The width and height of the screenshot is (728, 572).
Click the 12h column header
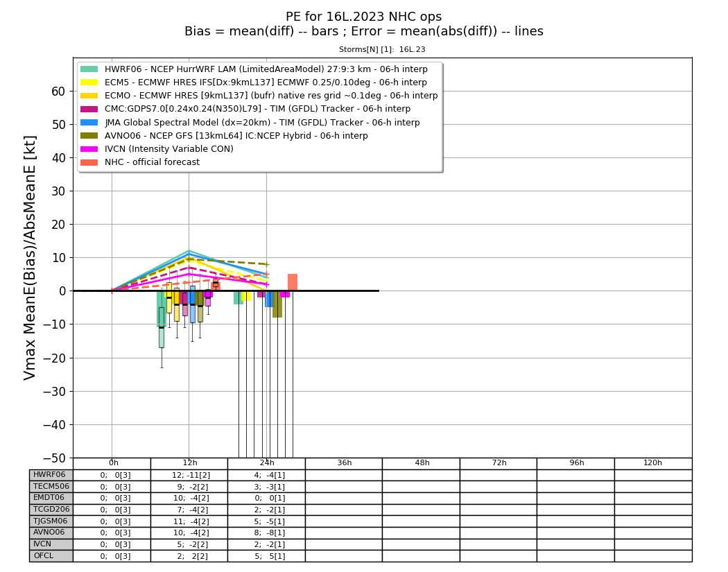click(189, 463)
